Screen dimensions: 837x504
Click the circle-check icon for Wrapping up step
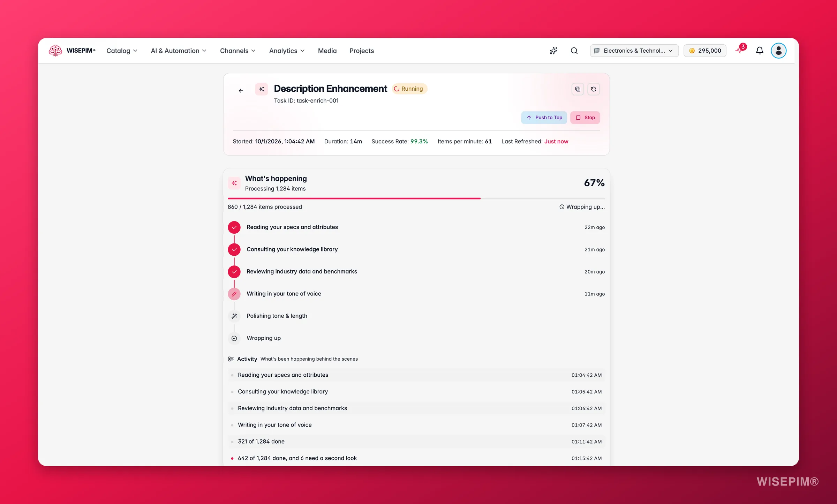(x=234, y=338)
